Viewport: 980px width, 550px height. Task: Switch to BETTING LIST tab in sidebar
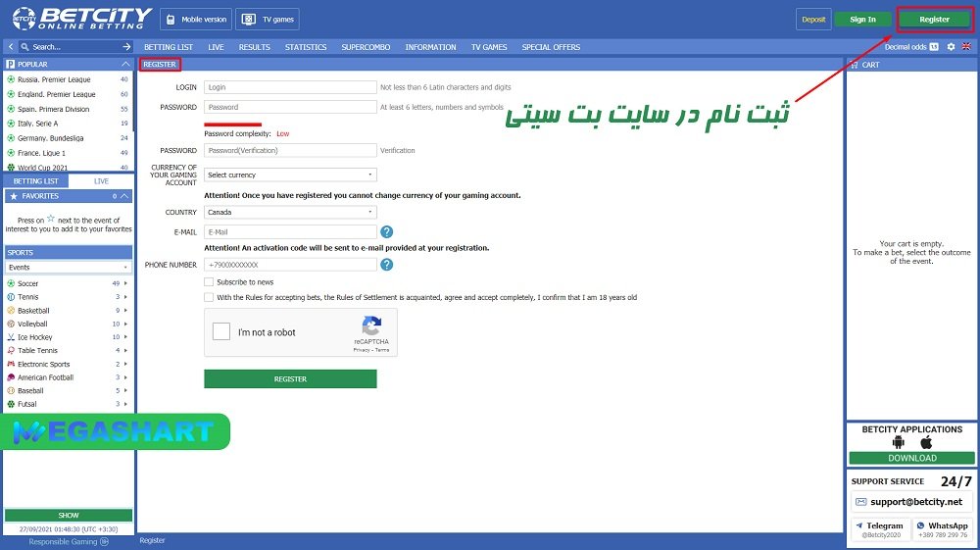(35, 181)
